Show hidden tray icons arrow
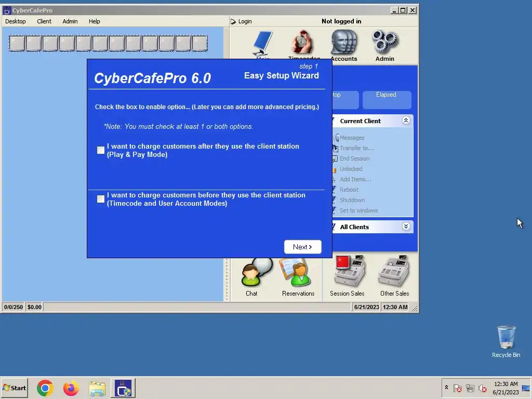This screenshot has height=399, width=532. pyautogui.click(x=446, y=387)
